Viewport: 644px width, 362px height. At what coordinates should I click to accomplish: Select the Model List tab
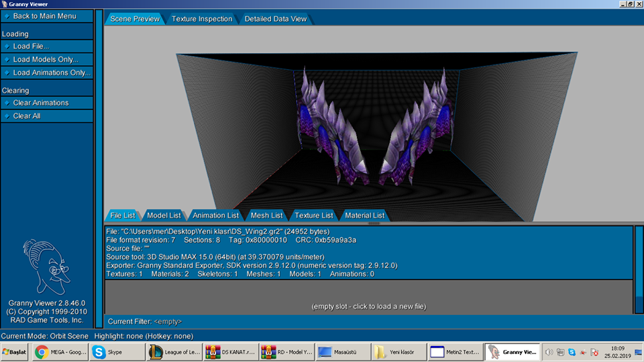[x=164, y=215]
